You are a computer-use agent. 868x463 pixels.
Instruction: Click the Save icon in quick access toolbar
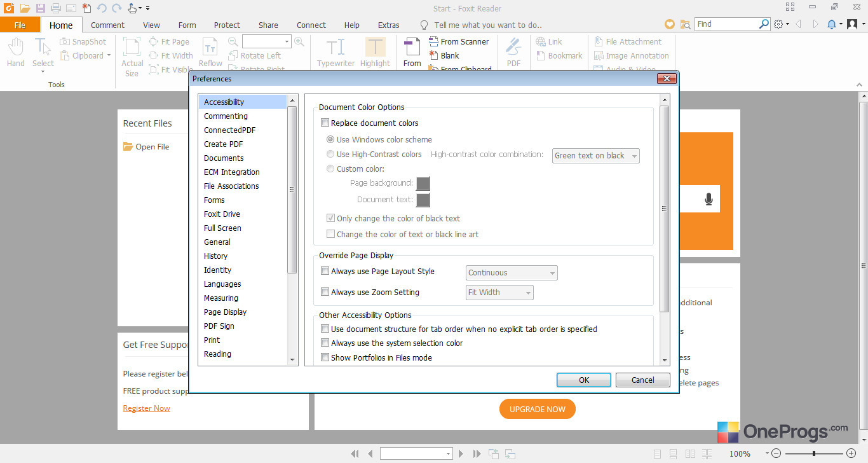(41, 8)
